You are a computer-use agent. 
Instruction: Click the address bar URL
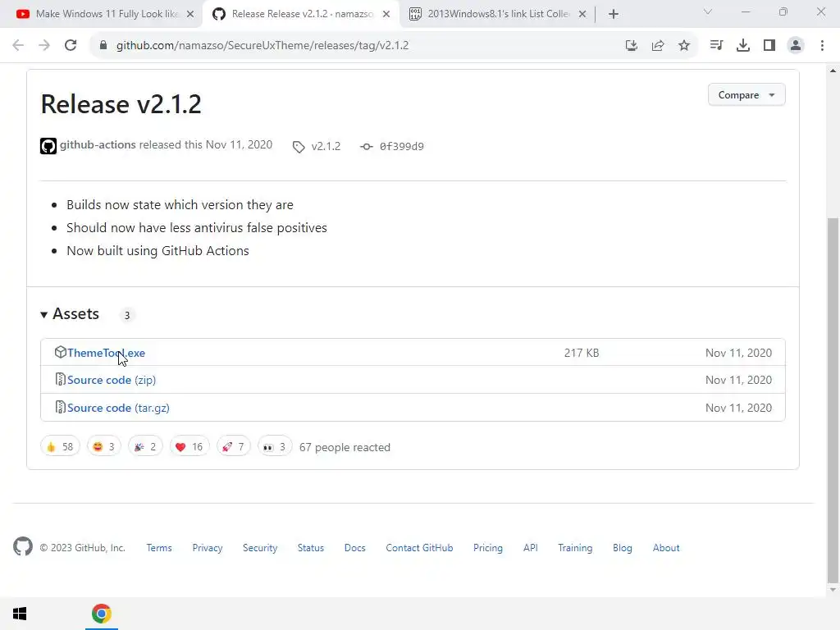click(x=262, y=46)
